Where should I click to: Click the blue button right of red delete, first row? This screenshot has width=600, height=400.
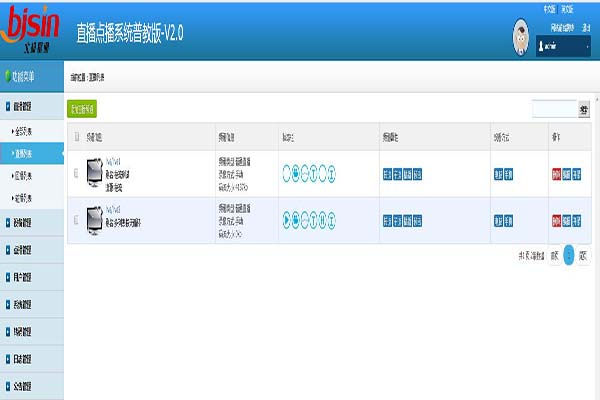(566, 175)
